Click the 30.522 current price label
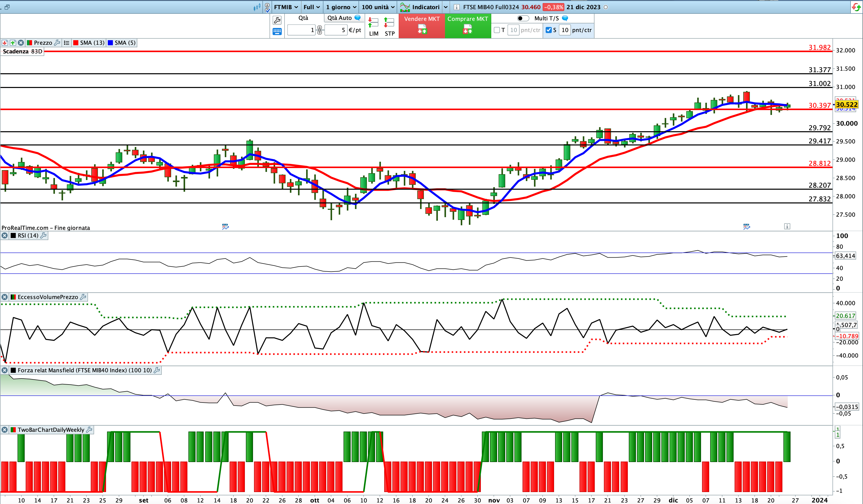Screen dimensions: 863x504 point(846,105)
